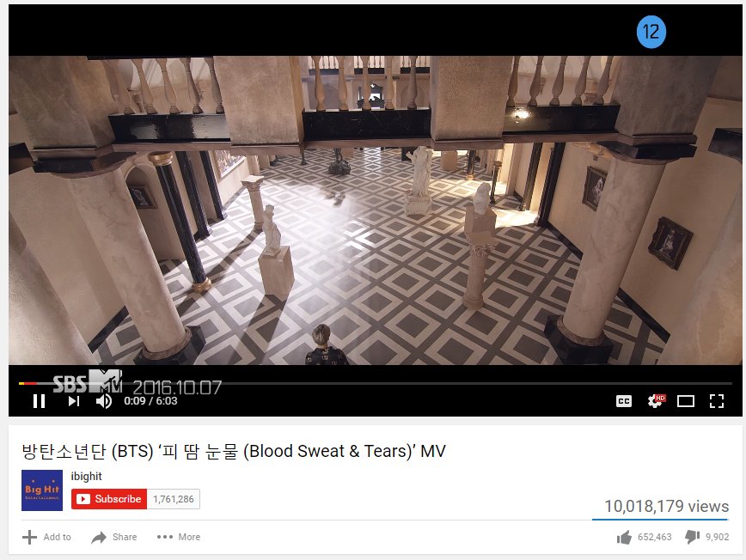This screenshot has width=746, height=560.
Task: Switch video to full screen
Action: pyautogui.click(x=717, y=401)
